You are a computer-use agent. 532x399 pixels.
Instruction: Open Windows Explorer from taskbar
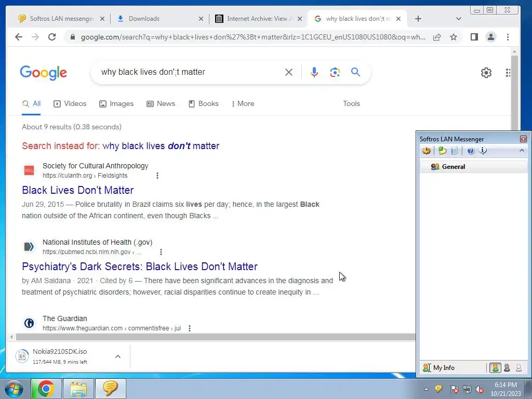point(78,389)
